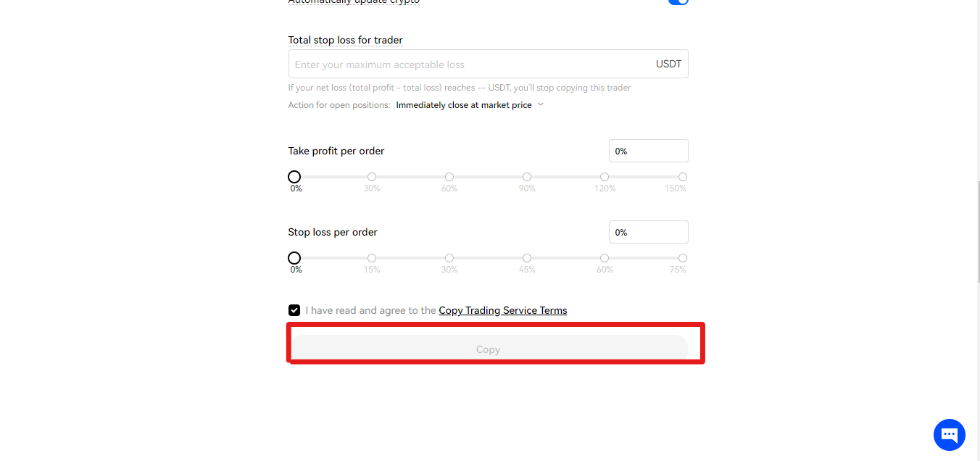Toggle the Automatically update crypto switch
Viewport: 980px width, 461px height.
[678, 1]
